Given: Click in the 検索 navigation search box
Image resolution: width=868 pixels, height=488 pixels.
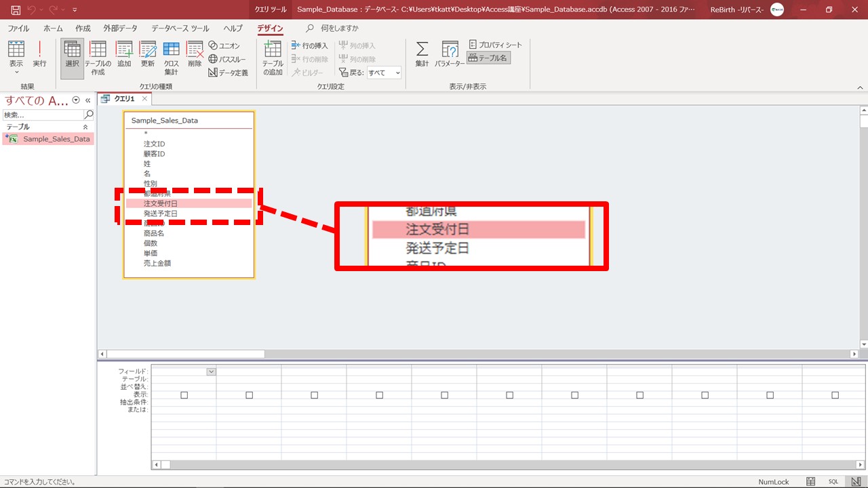Looking at the screenshot, I should click(x=43, y=115).
